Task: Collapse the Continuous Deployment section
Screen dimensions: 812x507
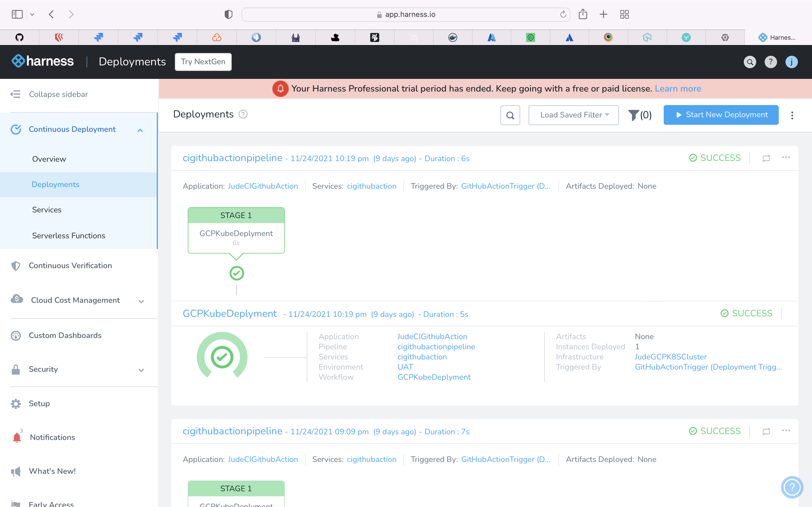Action: (140, 130)
